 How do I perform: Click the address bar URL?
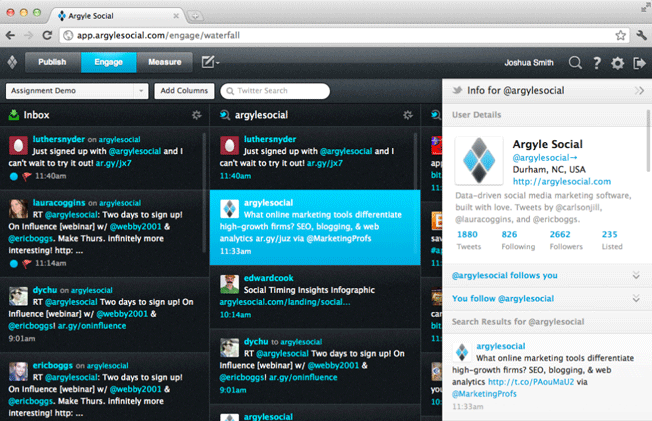click(x=158, y=35)
